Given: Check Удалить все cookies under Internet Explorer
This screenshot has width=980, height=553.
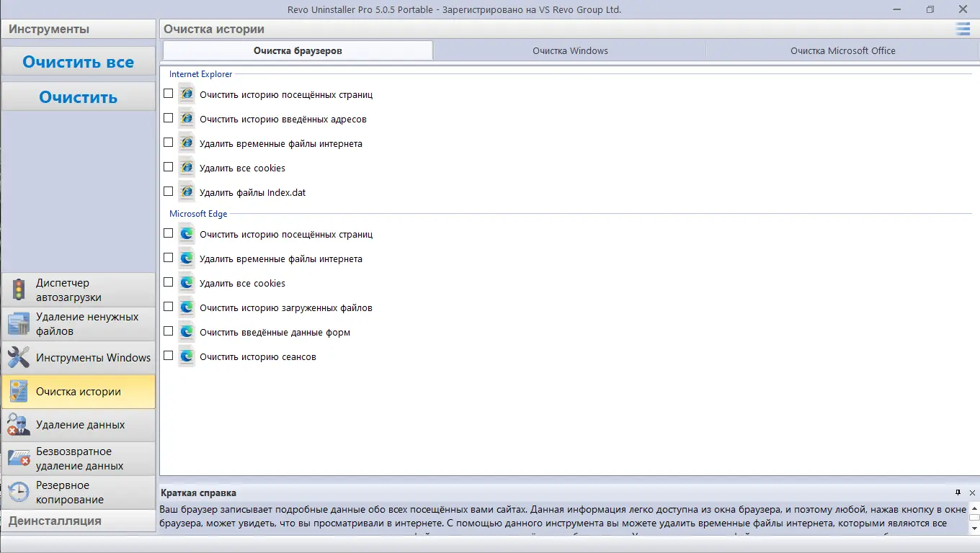Looking at the screenshot, I should point(168,166).
